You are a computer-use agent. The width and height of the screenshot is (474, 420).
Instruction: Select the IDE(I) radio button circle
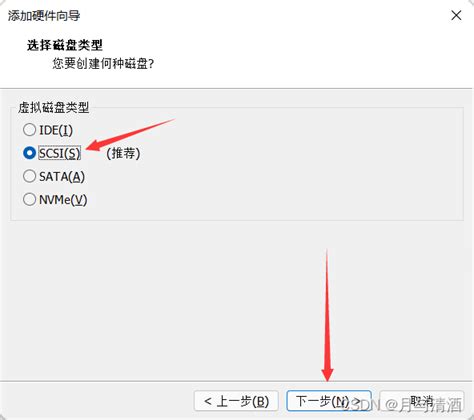click(29, 130)
